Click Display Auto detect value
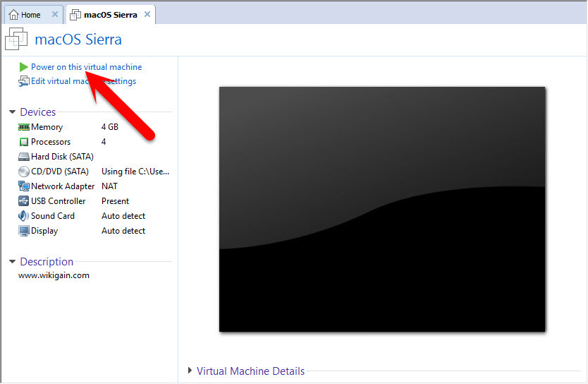588x384 pixels. 123,231
